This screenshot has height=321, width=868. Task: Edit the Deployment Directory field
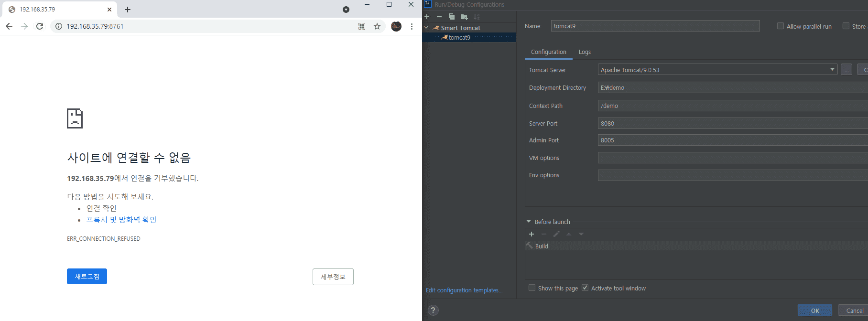(733, 87)
